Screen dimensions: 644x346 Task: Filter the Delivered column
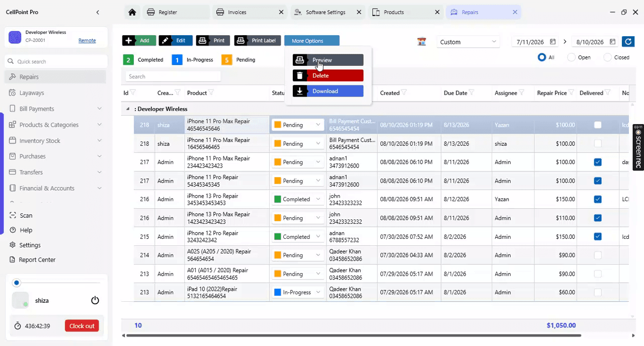[x=608, y=93]
